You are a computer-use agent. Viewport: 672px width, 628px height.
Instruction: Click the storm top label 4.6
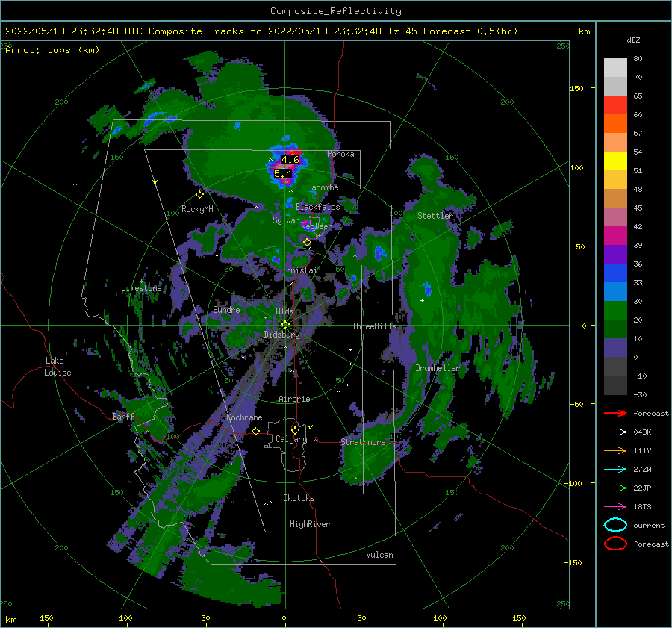point(290,160)
